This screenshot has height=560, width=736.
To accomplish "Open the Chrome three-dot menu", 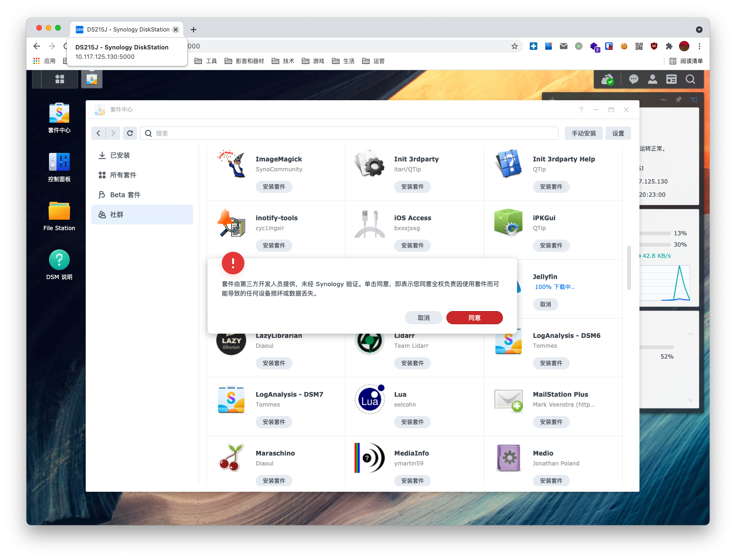I will (699, 46).
